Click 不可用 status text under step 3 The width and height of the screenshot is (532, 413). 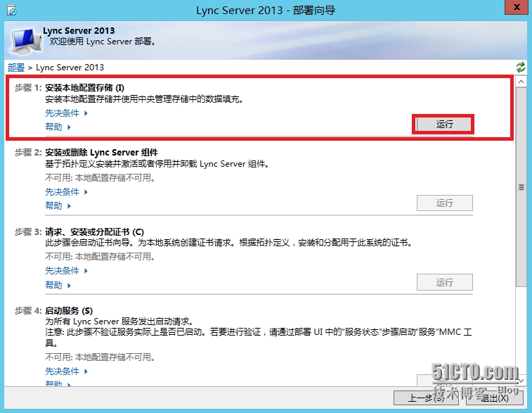100,256
